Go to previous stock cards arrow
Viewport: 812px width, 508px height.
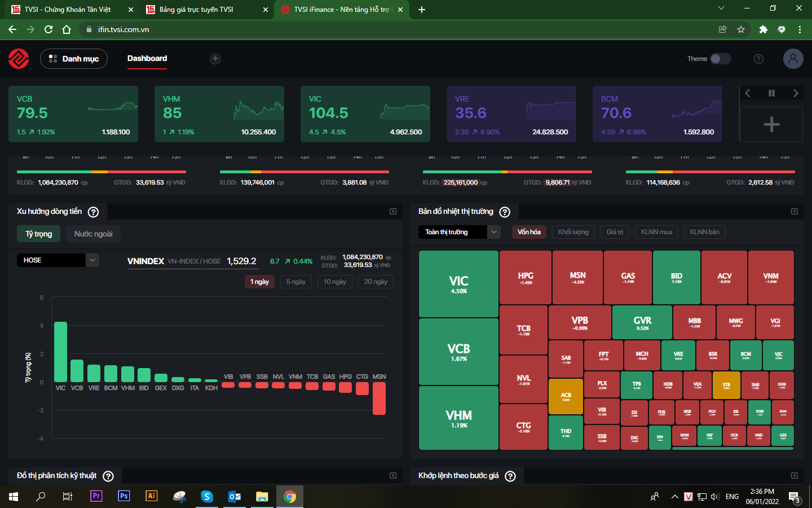coord(748,93)
